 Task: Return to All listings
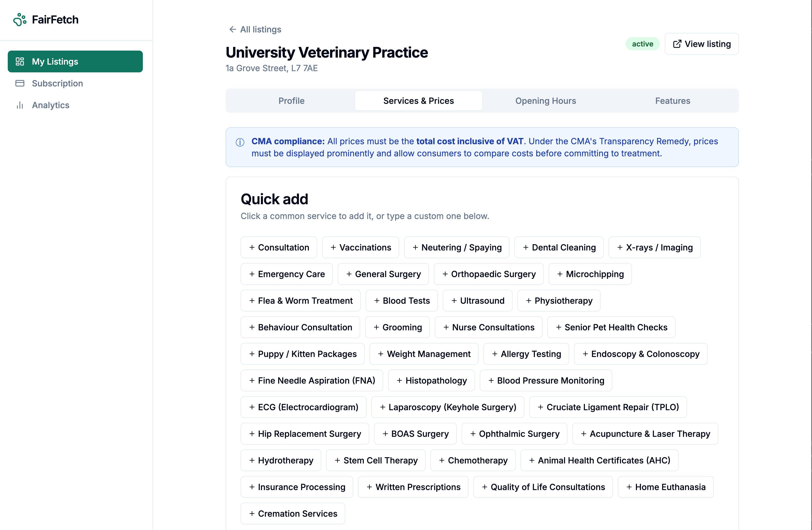point(260,29)
